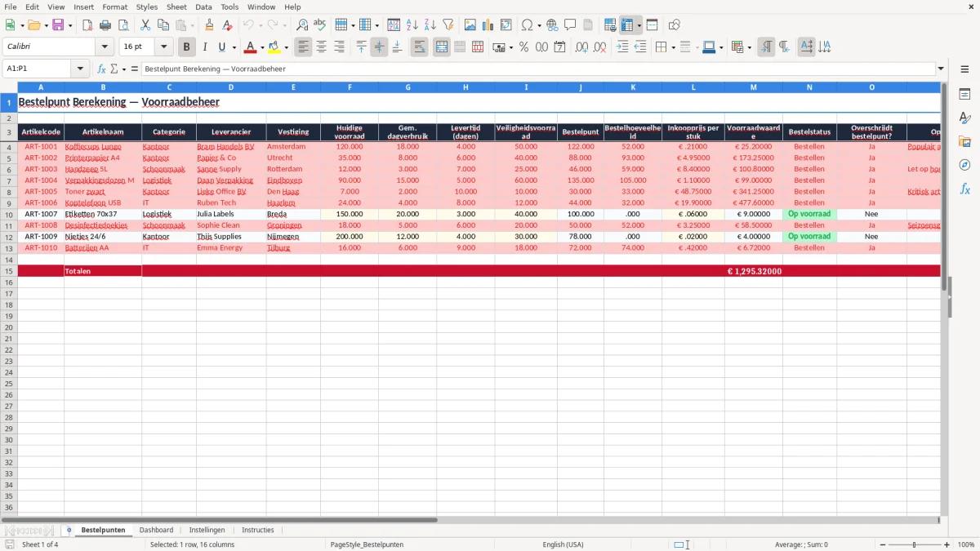Click the 100% zoom level
This screenshot has height=551, width=980.
pos(966,544)
